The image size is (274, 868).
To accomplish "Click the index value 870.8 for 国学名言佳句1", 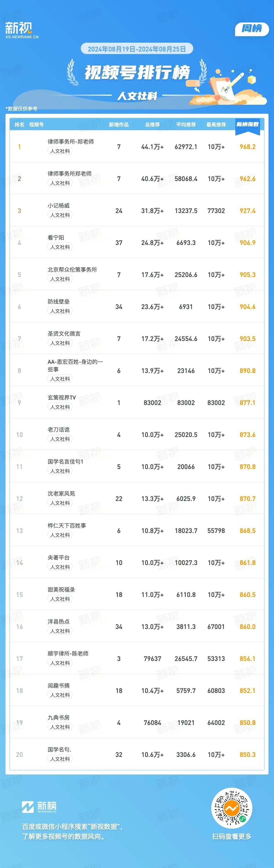I will click(x=247, y=467).
